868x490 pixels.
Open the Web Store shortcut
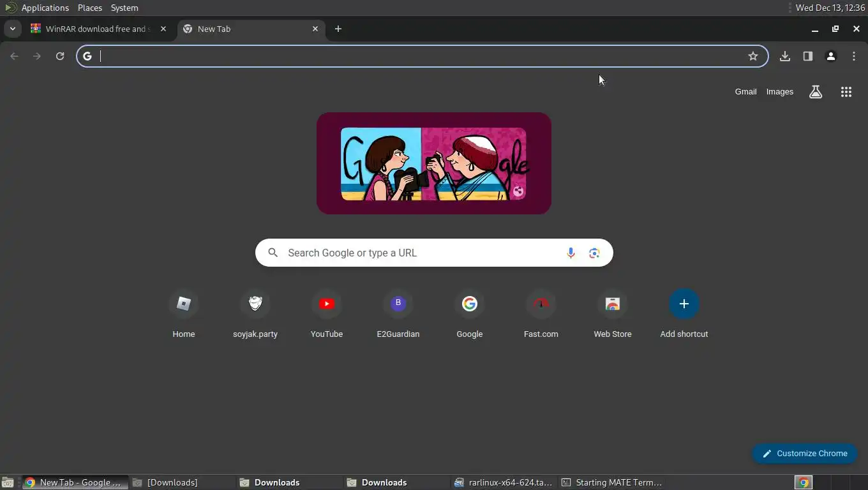pos(613,313)
